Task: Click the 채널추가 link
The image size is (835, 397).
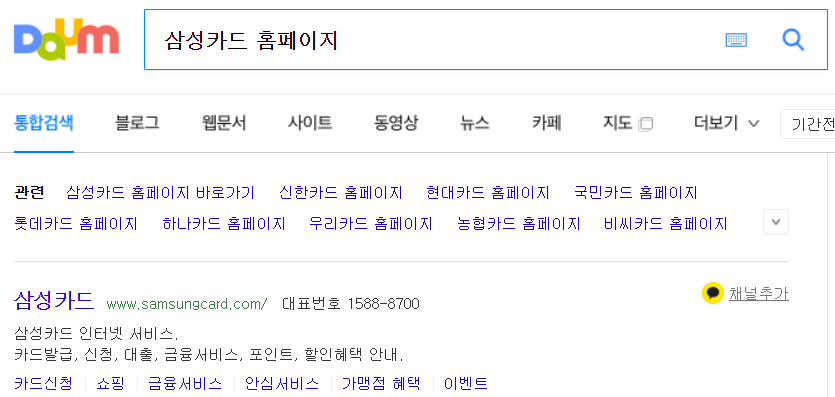Action: [759, 293]
